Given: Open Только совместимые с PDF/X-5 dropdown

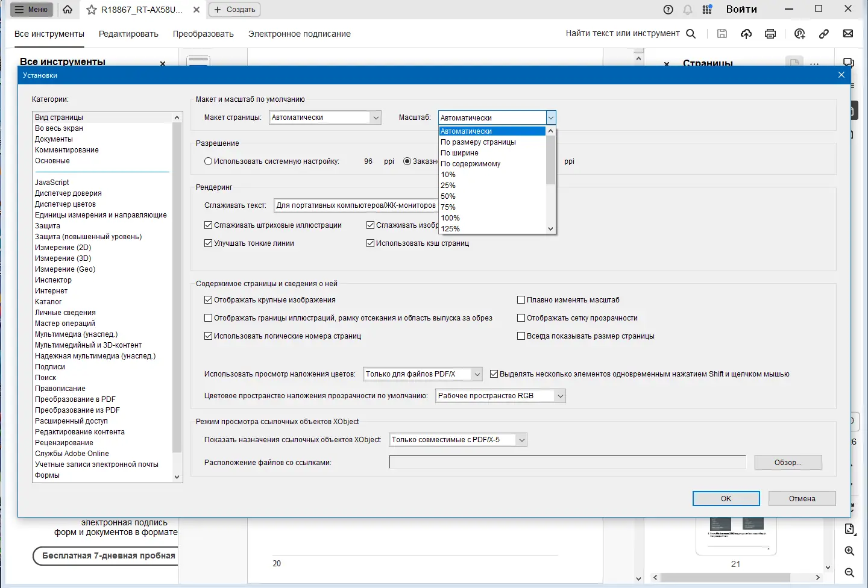Looking at the screenshot, I should click(x=458, y=440).
